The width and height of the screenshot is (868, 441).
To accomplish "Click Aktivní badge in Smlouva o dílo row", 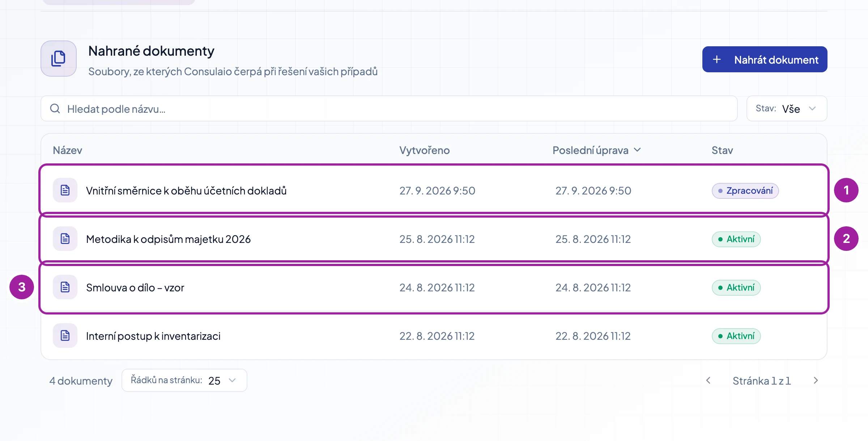I will (x=736, y=287).
